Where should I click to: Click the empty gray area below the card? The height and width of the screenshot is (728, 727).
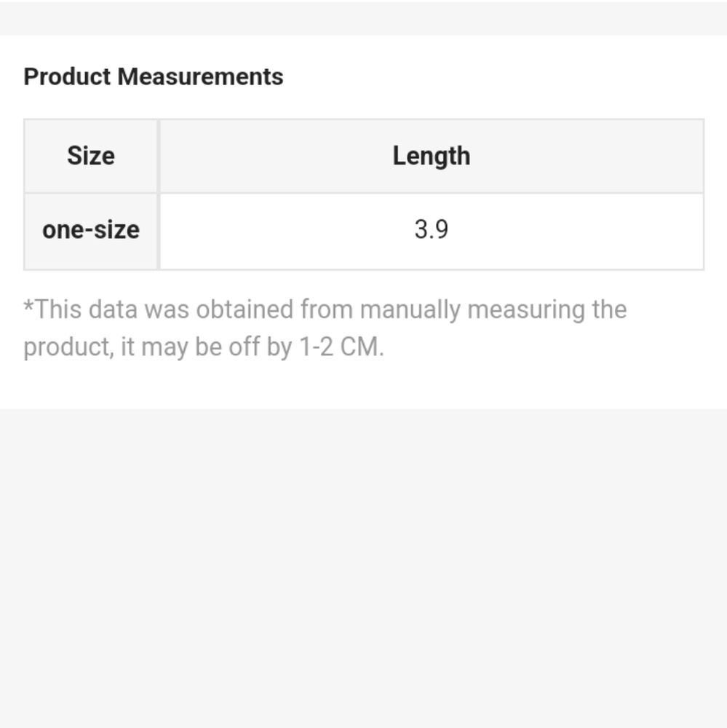pos(364,569)
